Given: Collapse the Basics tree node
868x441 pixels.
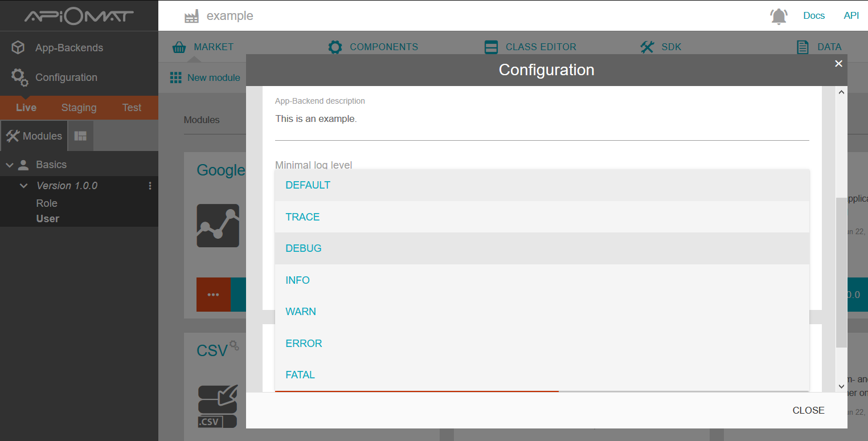Looking at the screenshot, I should pyautogui.click(x=10, y=165).
